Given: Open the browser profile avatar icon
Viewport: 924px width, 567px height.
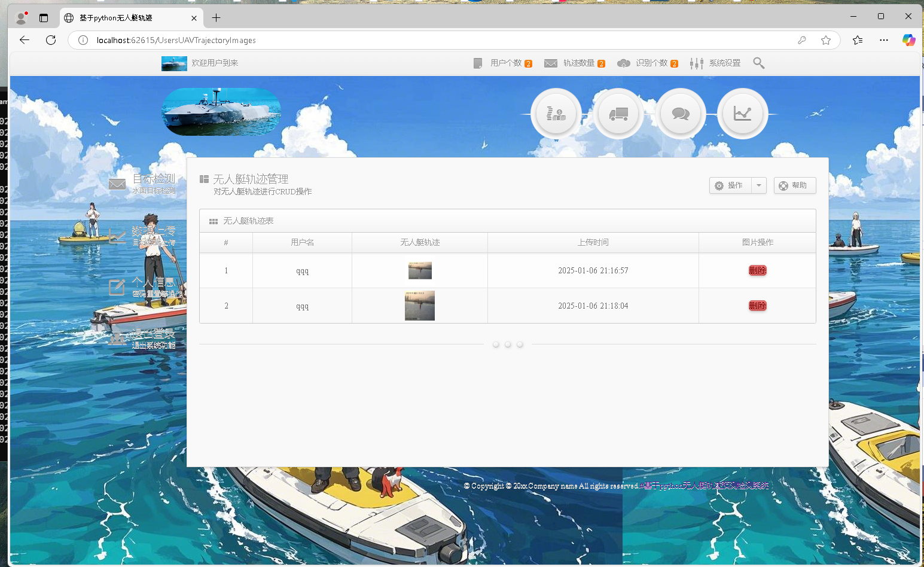Looking at the screenshot, I should click(22, 18).
